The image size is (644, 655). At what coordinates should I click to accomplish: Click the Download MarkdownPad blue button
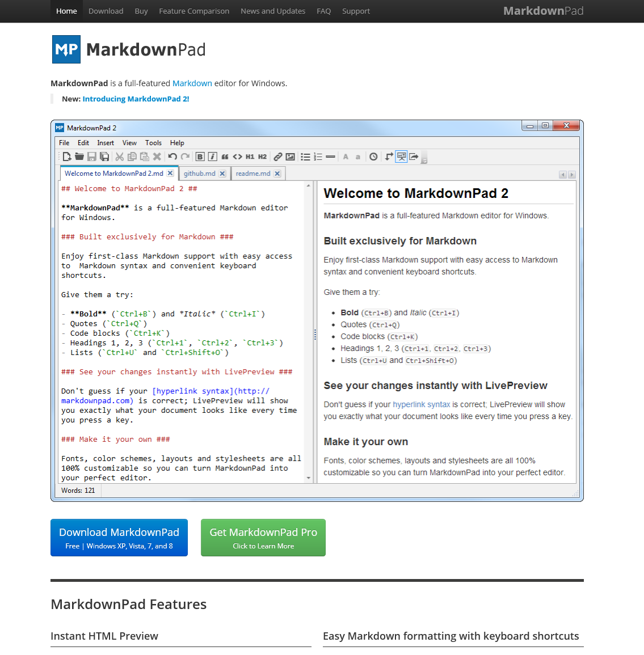119,538
